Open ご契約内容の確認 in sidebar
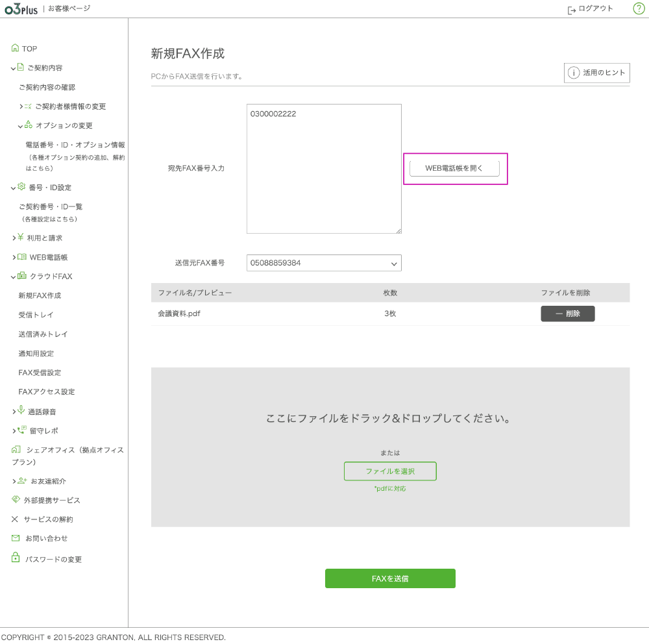The width and height of the screenshot is (649, 644). [x=47, y=88]
